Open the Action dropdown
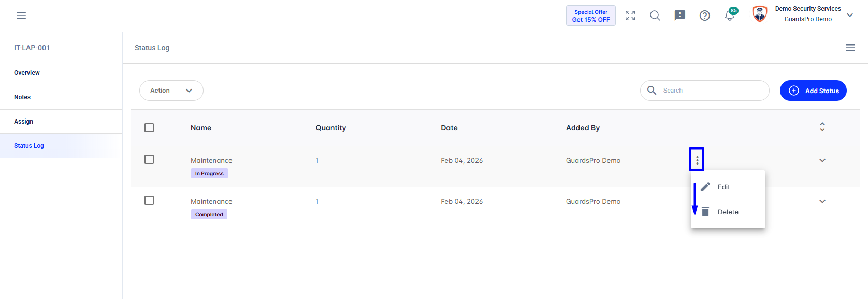This screenshot has width=868, height=299. (171, 91)
